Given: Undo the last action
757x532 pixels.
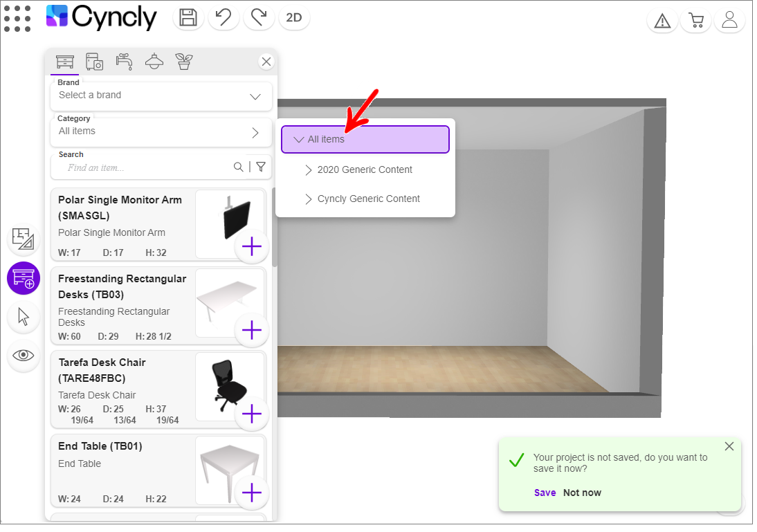Looking at the screenshot, I should point(224,18).
